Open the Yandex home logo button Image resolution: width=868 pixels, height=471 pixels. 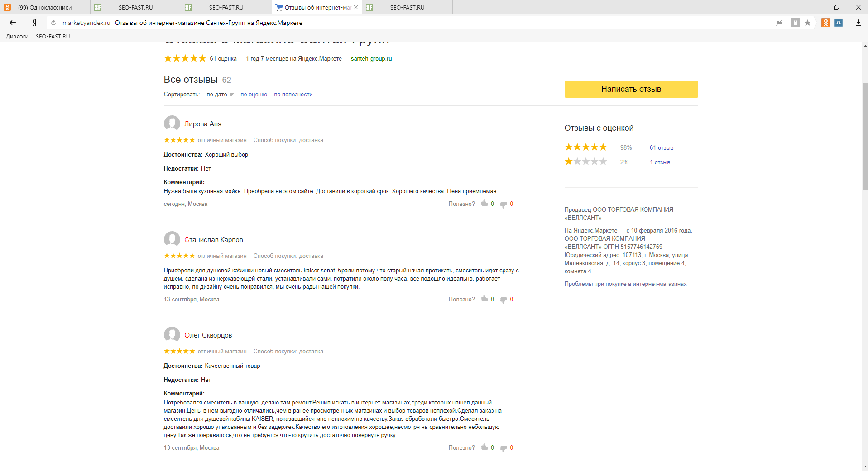click(x=34, y=23)
